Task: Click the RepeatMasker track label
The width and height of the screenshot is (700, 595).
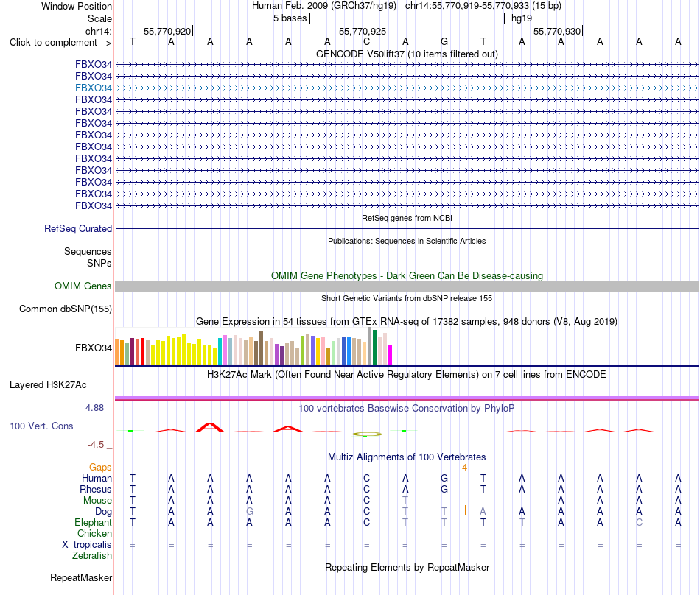Action: click(81, 577)
